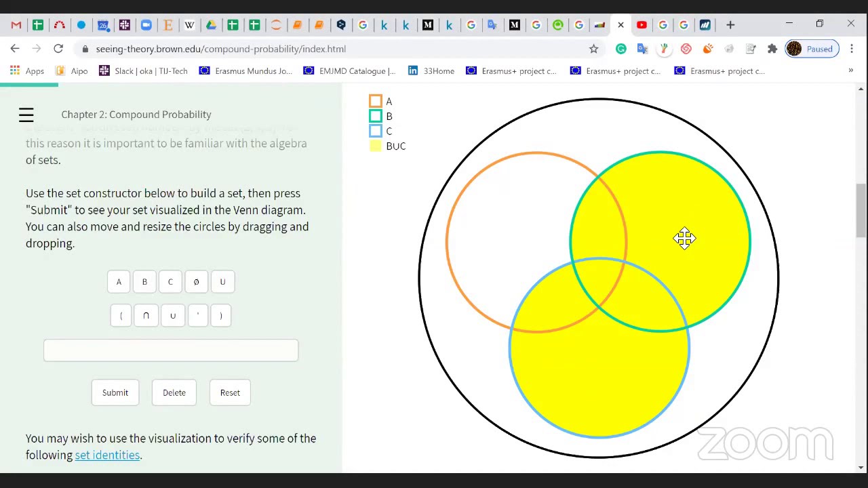868x488 pixels.
Task: Insert a closing parenthesis
Action: pyautogui.click(x=220, y=316)
